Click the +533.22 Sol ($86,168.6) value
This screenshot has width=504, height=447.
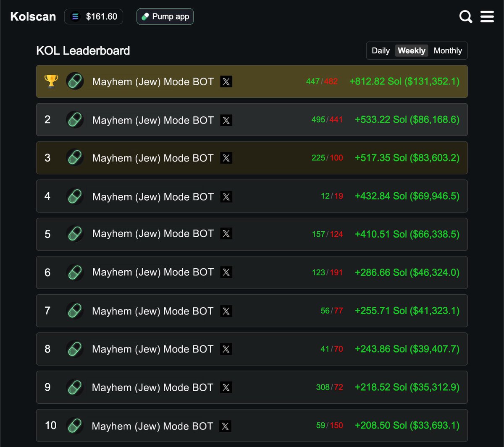coord(407,120)
